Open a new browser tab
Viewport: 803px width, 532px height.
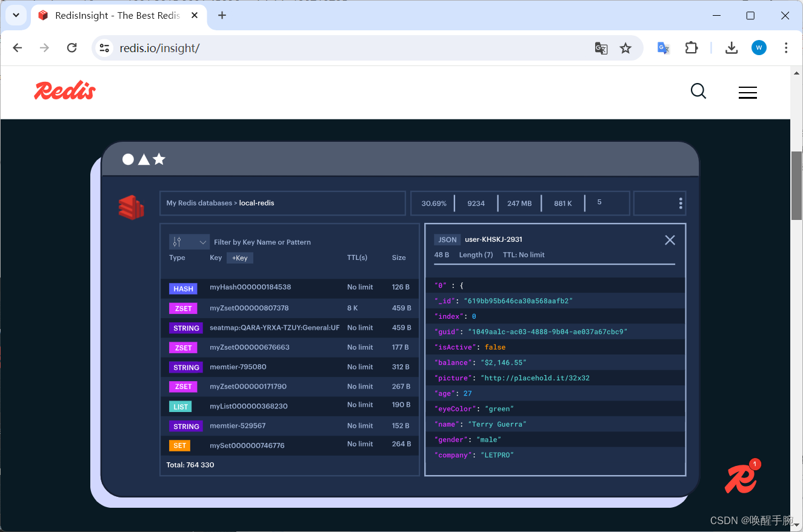click(222, 15)
